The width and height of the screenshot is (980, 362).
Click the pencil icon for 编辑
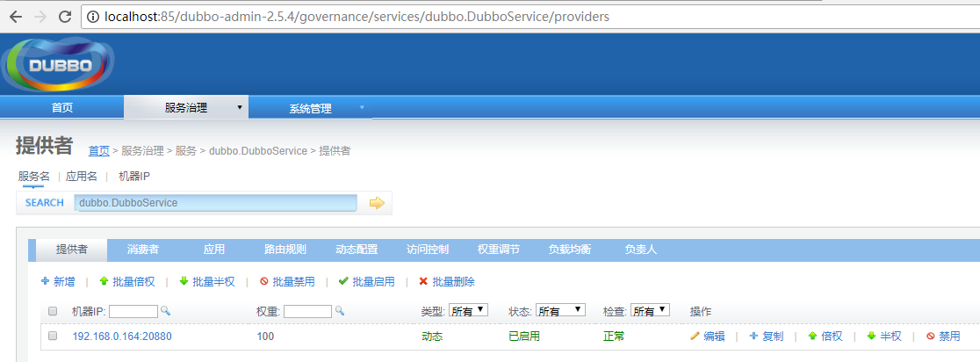tap(695, 336)
